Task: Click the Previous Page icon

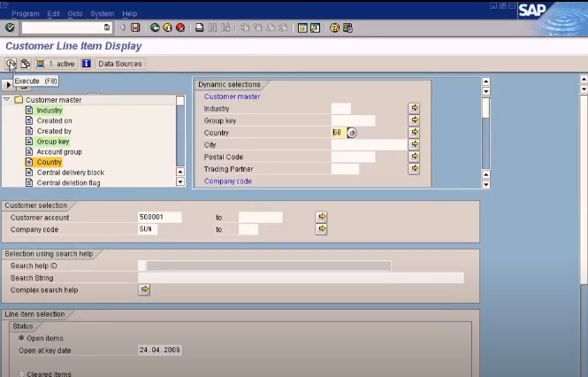Action: point(257,27)
